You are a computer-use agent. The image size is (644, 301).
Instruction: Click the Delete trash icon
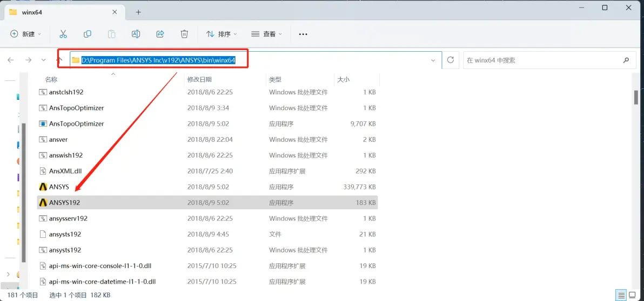click(184, 34)
